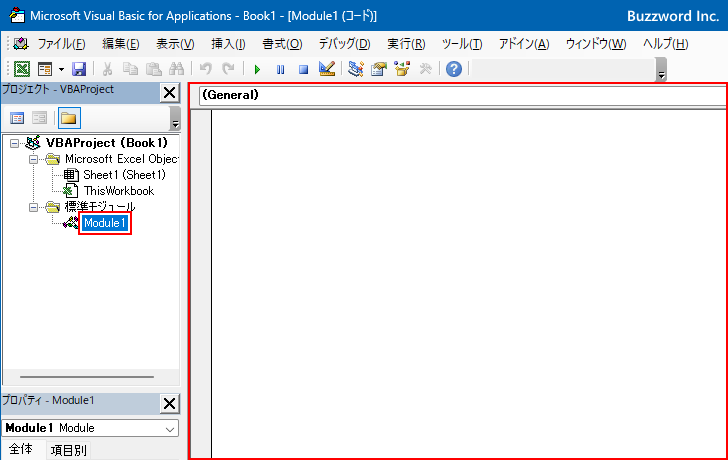Viewport: 728px width, 460px height.
Task: Open the ファイル(F) menu
Action: (61, 44)
